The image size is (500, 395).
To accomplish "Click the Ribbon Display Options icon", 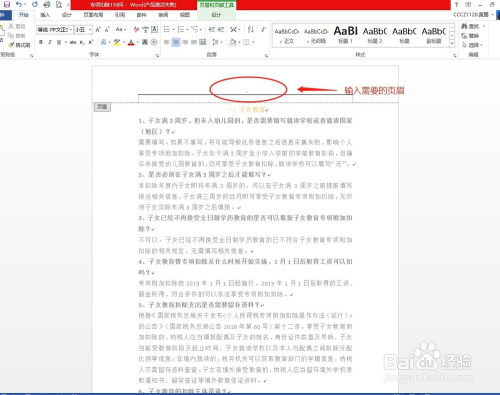I will pyautogui.click(x=468, y=4).
